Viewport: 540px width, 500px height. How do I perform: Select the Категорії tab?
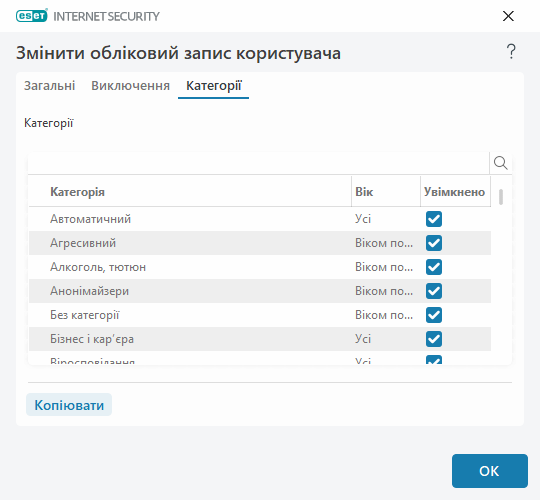(214, 85)
